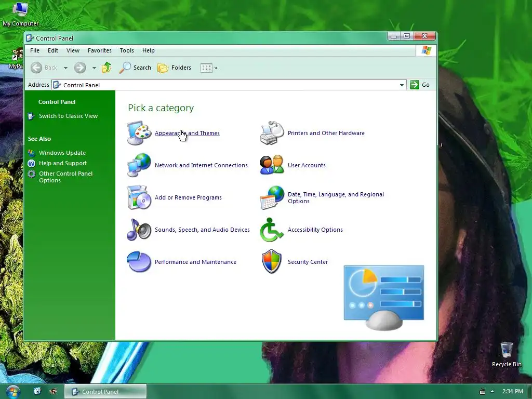Click Sounds, Speech, and Audio Devices text
Screen dimensions: 532x399
202,230
